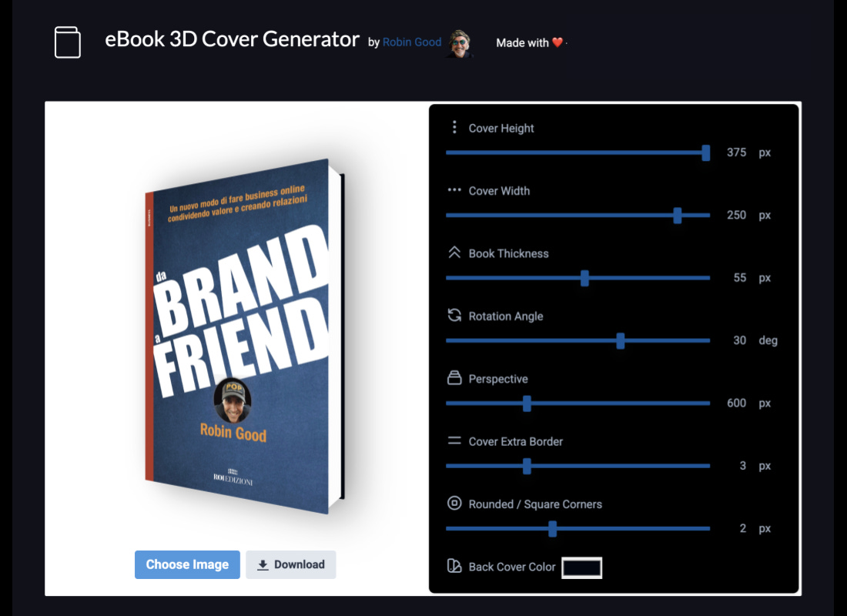Click the Cover Width horizontal dots icon

[x=454, y=190]
